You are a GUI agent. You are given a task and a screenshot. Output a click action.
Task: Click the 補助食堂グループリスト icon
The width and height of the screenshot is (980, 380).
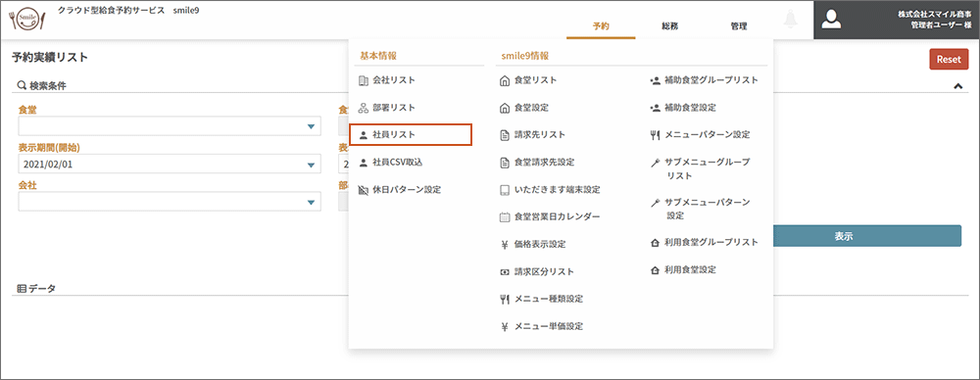click(x=655, y=80)
